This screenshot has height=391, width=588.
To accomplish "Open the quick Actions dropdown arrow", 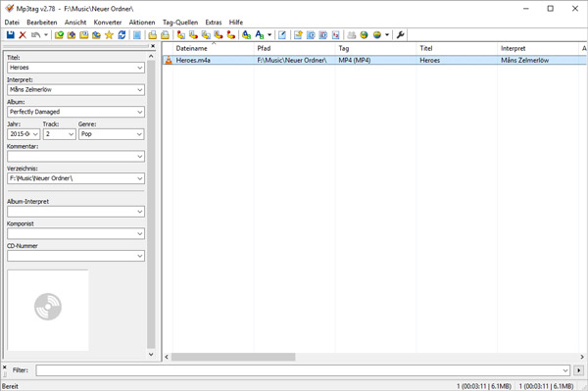I will click(269, 35).
